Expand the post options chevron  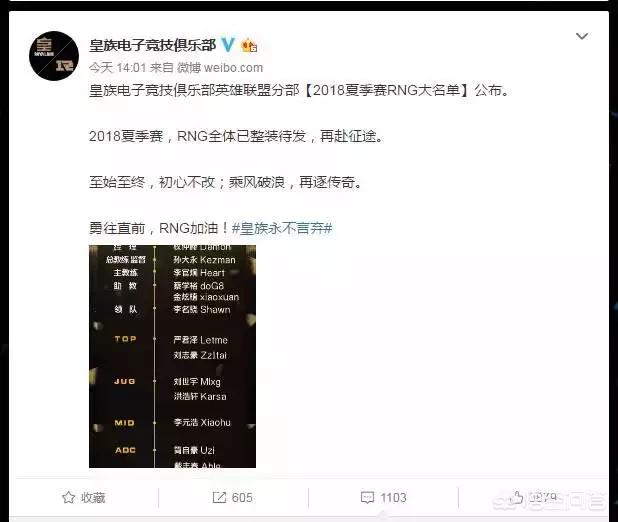(x=582, y=36)
